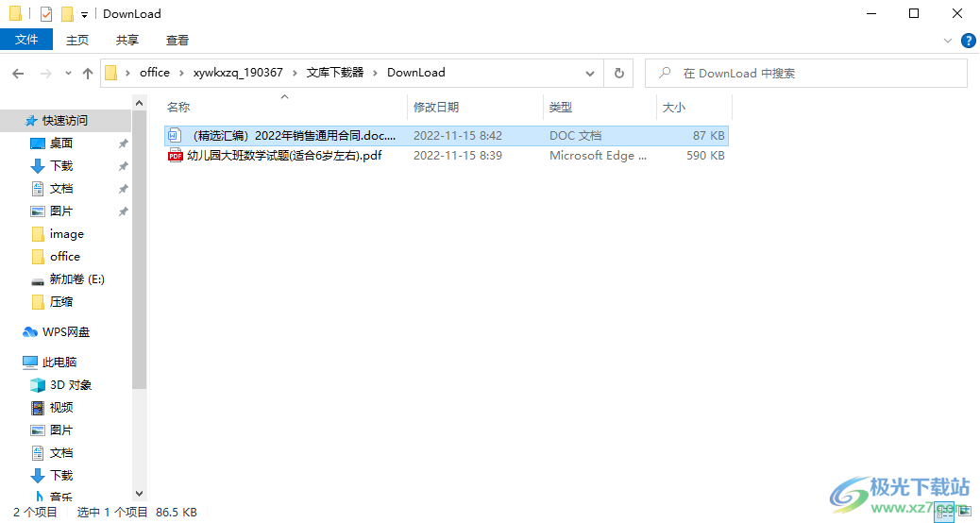Open pinned 文档 under quick access
The height and width of the screenshot is (523, 980).
click(x=61, y=189)
